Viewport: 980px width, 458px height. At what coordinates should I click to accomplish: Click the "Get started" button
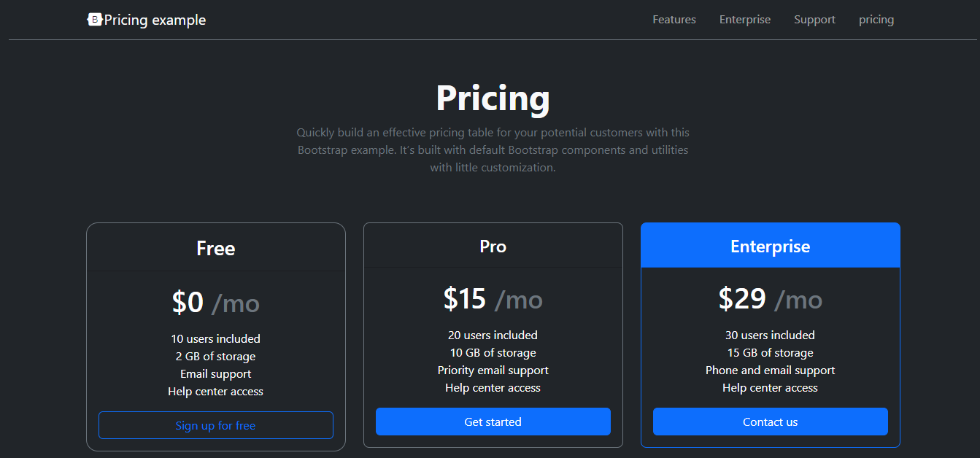(x=493, y=422)
